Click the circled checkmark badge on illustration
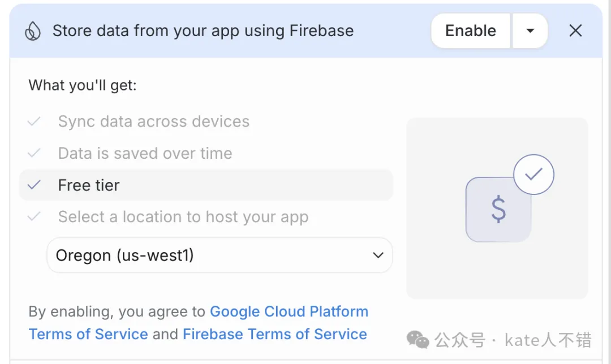This screenshot has height=364, width=611. tap(533, 175)
